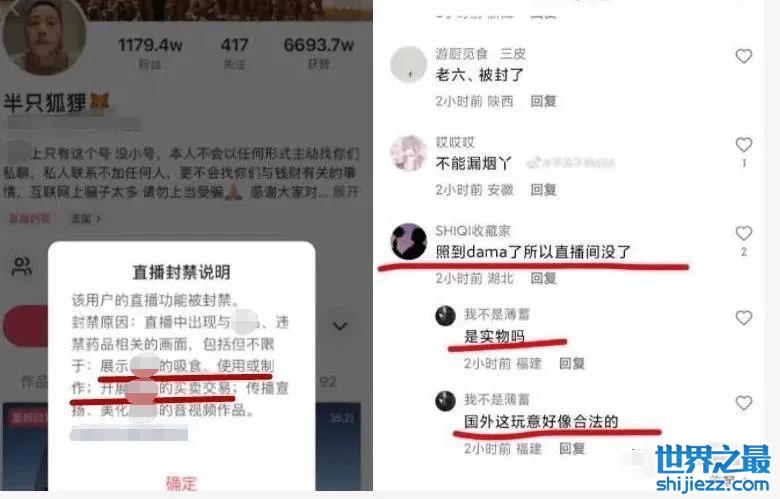Like the SHIQI收藏家 comment about dama
Viewport: 780px width, 499px height.
(744, 233)
